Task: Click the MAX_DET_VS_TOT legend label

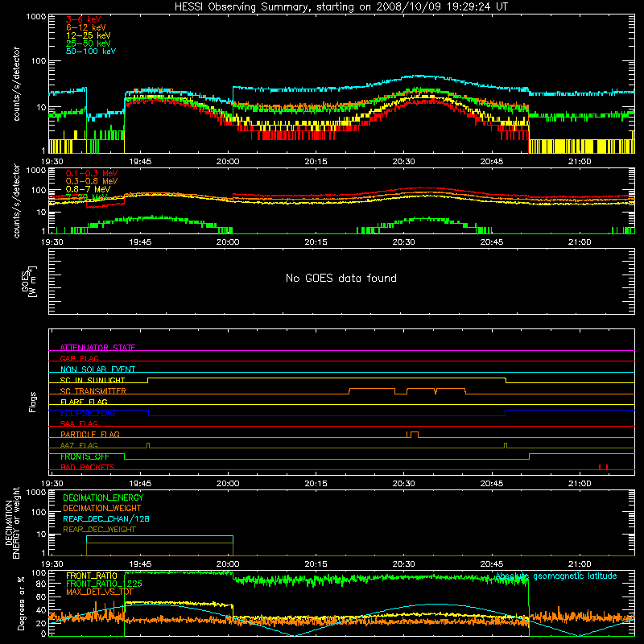Action: (x=100, y=592)
